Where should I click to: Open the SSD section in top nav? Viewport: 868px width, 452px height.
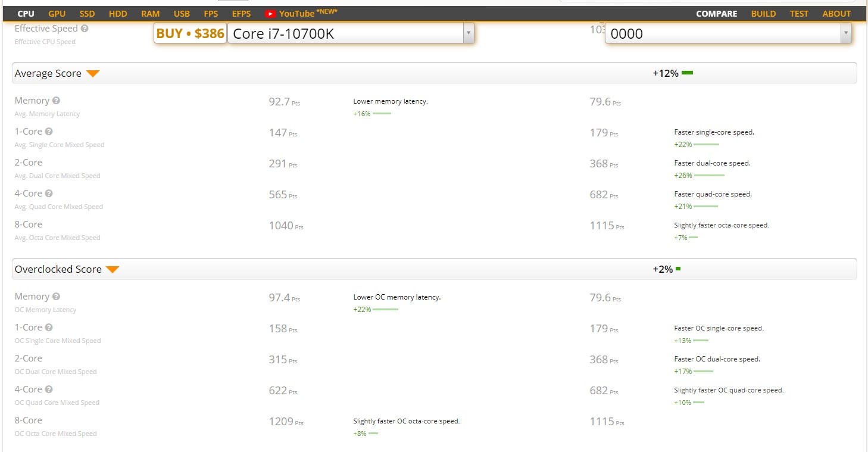(87, 14)
